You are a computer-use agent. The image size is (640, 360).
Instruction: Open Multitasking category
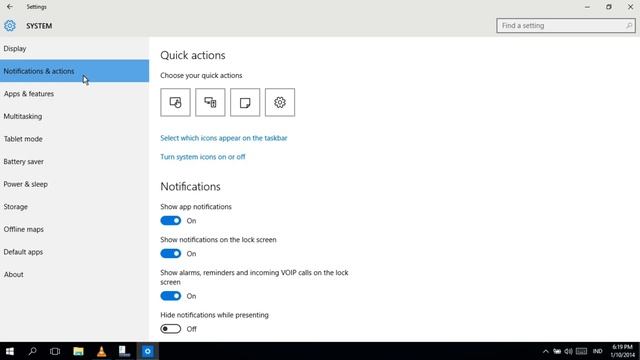74,116
